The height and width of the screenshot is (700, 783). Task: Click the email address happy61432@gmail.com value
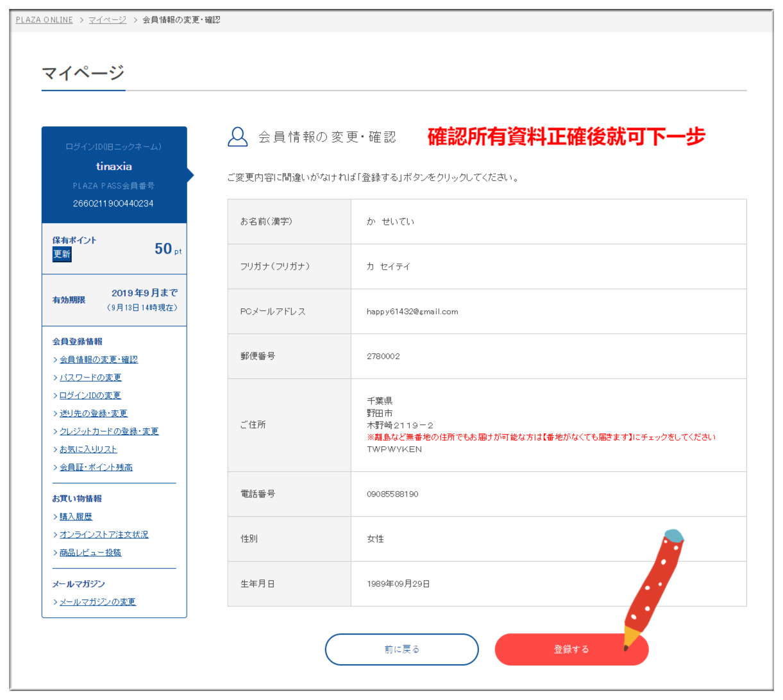point(412,312)
